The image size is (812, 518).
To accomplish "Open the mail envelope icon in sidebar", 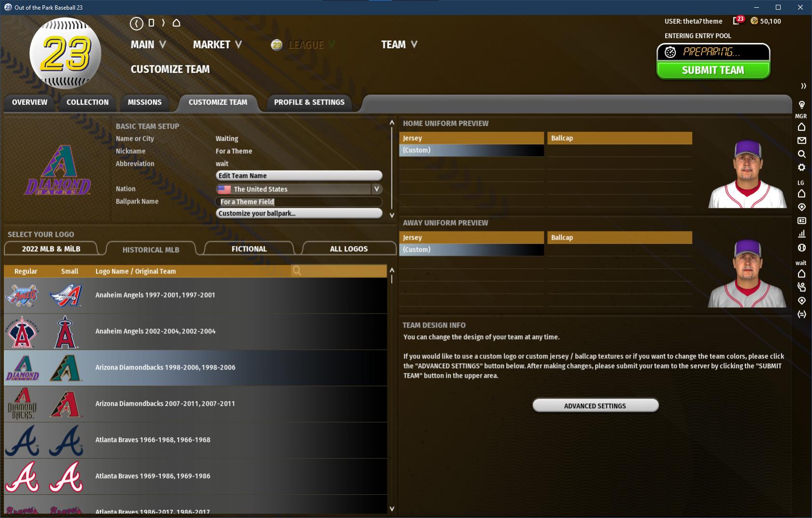I will click(802, 141).
